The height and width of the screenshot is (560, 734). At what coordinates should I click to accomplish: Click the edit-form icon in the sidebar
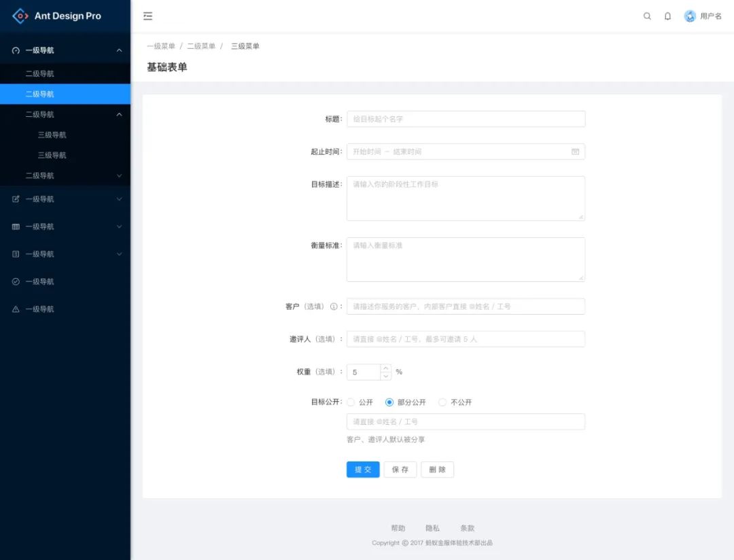tap(16, 199)
